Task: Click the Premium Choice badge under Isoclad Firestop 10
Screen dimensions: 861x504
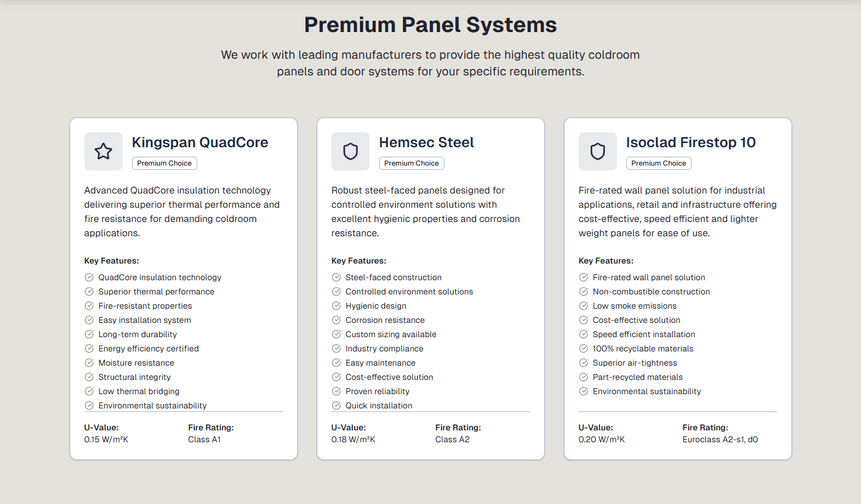Action: tap(659, 163)
